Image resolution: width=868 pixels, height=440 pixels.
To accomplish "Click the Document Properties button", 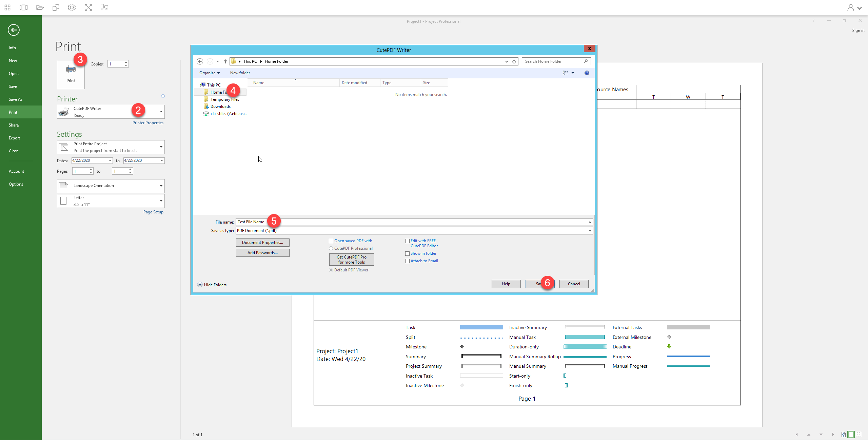I will (262, 243).
